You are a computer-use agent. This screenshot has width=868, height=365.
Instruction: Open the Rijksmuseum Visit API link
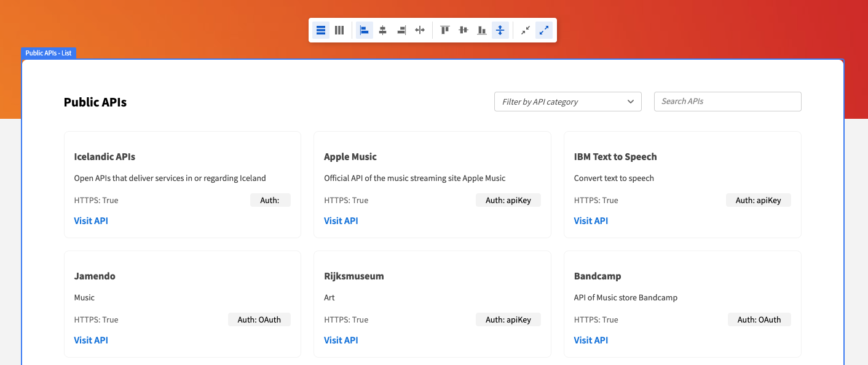point(341,340)
